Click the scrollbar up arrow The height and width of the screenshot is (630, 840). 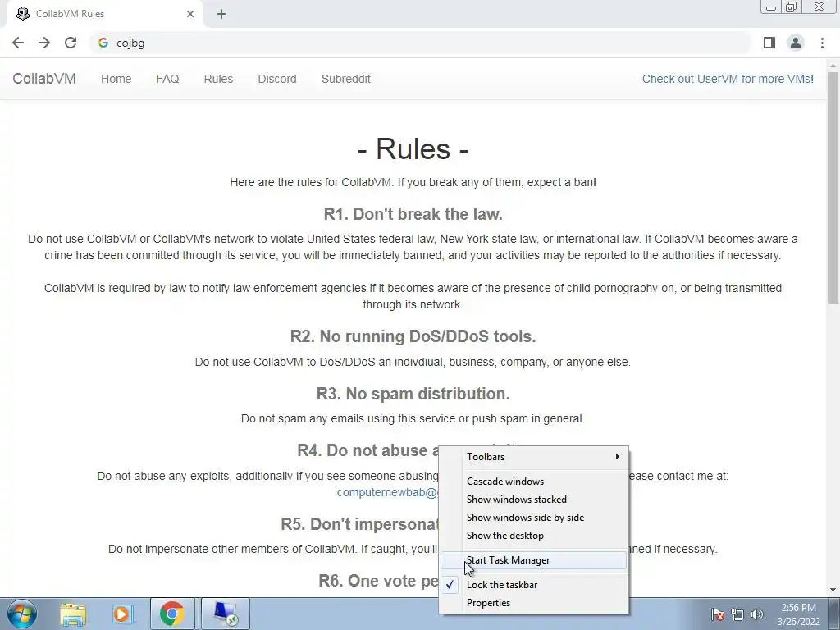833,66
